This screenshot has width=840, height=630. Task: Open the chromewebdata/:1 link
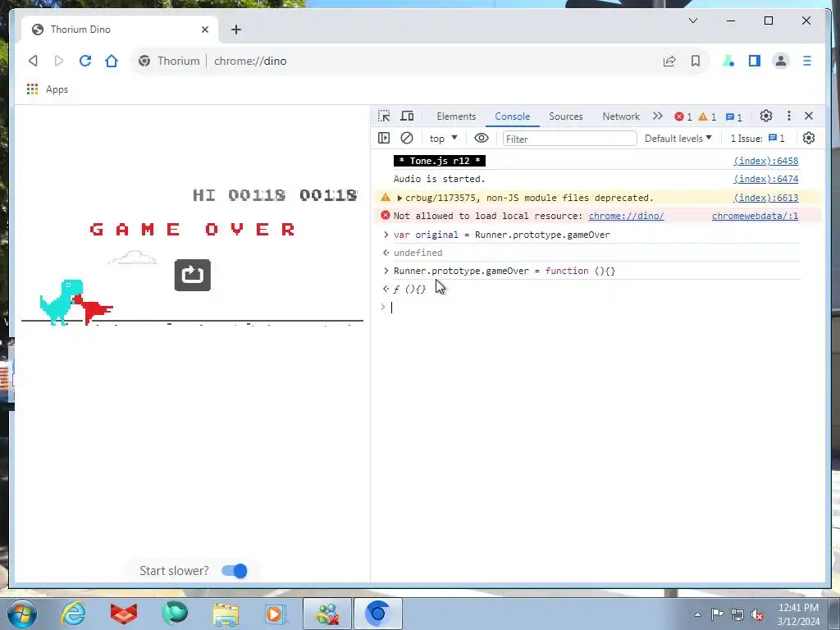(755, 216)
